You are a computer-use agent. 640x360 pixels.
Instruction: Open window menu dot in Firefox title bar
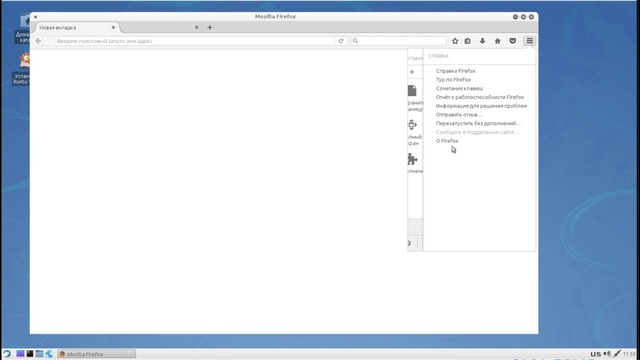(36, 17)
